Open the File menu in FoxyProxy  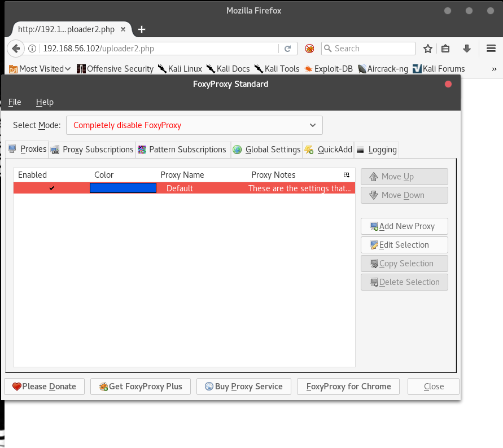[x=15, y=102]
